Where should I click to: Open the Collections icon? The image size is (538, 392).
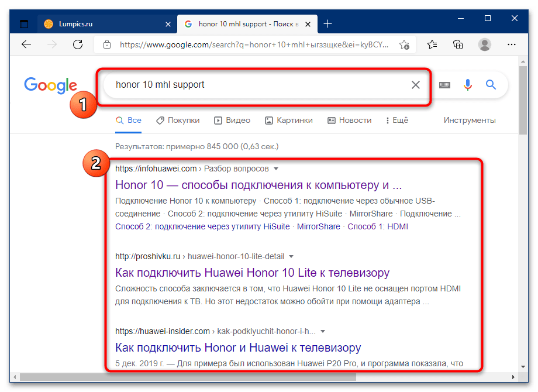coord(458,44)
